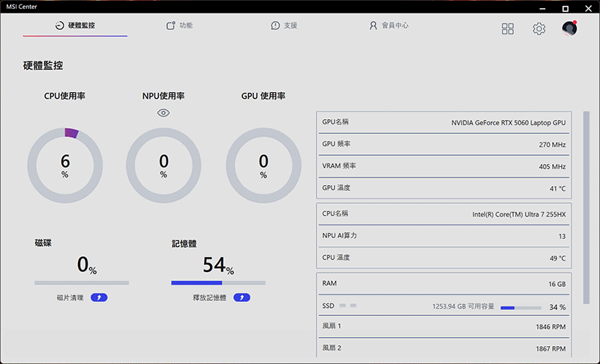The height and width of the screenshot is (364, 600).
Task: Open the apps grid icon
Action: pyautogui.click(x=508, y=28)
